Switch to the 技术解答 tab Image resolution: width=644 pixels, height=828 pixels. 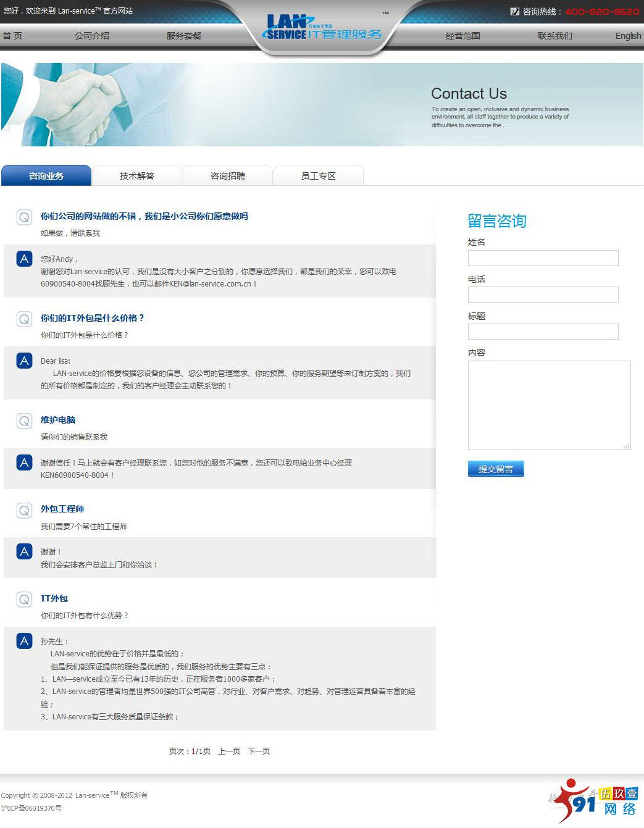pos(136,175)
